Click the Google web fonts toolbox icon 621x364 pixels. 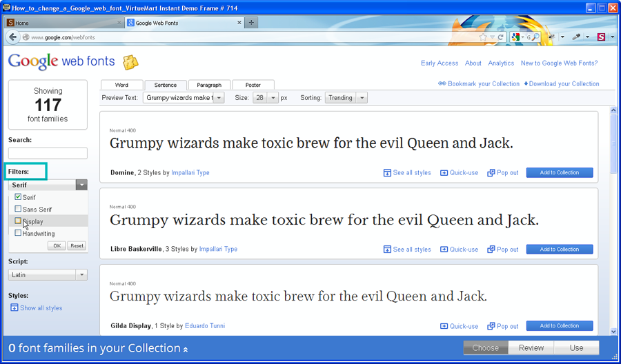click(x=130, y=63)
